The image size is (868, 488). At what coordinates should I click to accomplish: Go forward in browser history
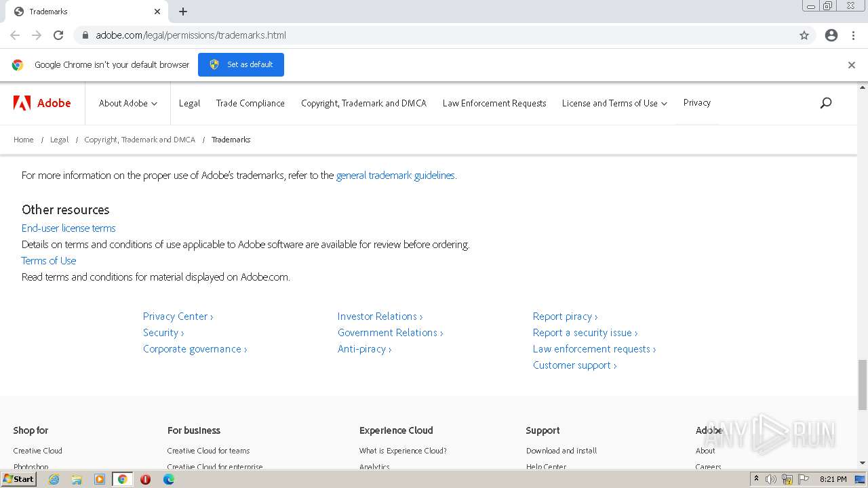(37, 35)
